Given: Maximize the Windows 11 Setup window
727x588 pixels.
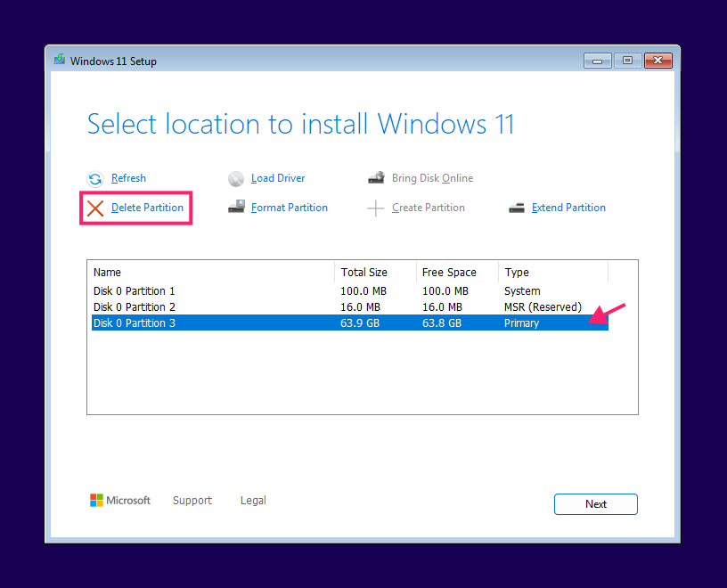Looking at the screenshot, I should pyautogui.click(x=627, y=61).
